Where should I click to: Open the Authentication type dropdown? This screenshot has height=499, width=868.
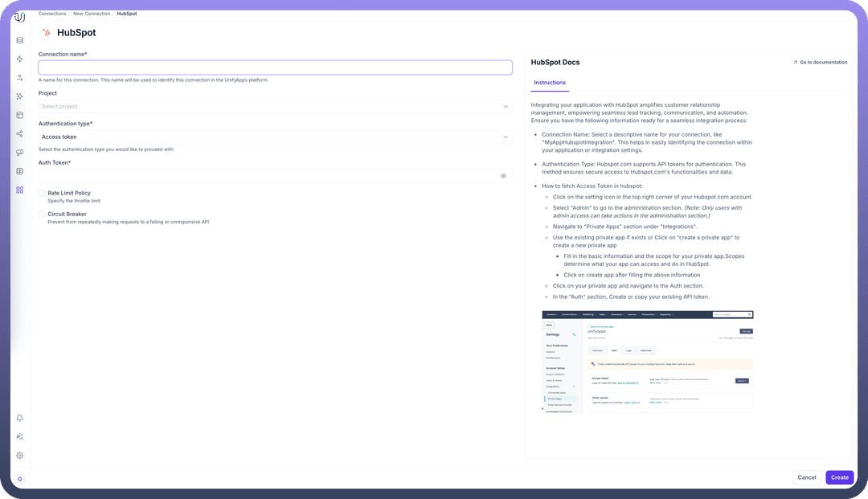(275, 137)
